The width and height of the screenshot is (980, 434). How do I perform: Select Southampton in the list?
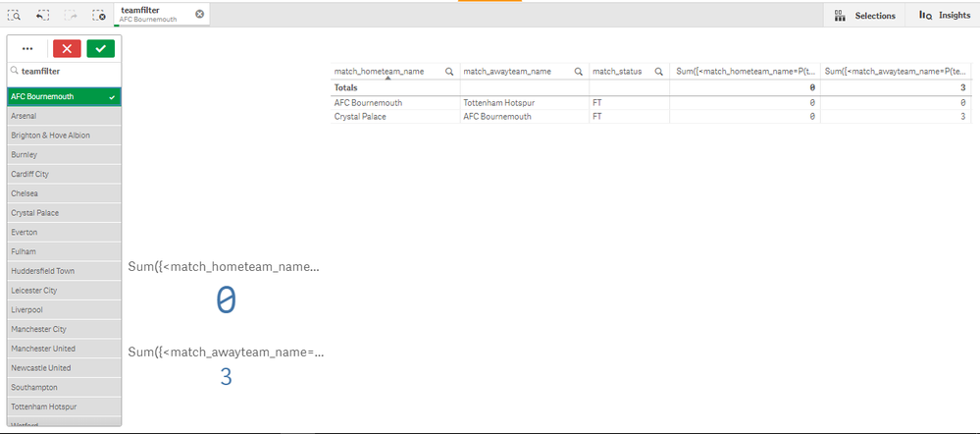[65, 388]
